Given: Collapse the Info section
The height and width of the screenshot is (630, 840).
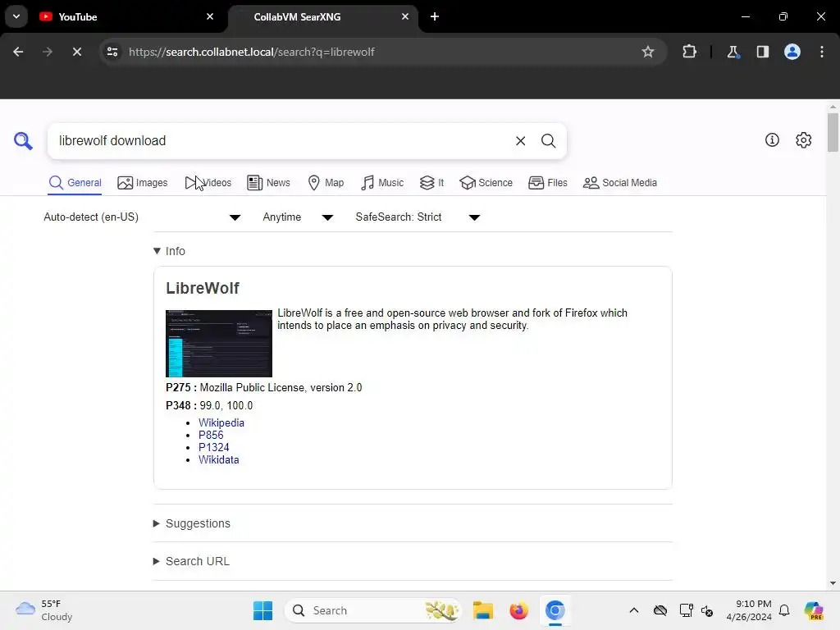Looking at the screenshot, I should coord(169,251).
